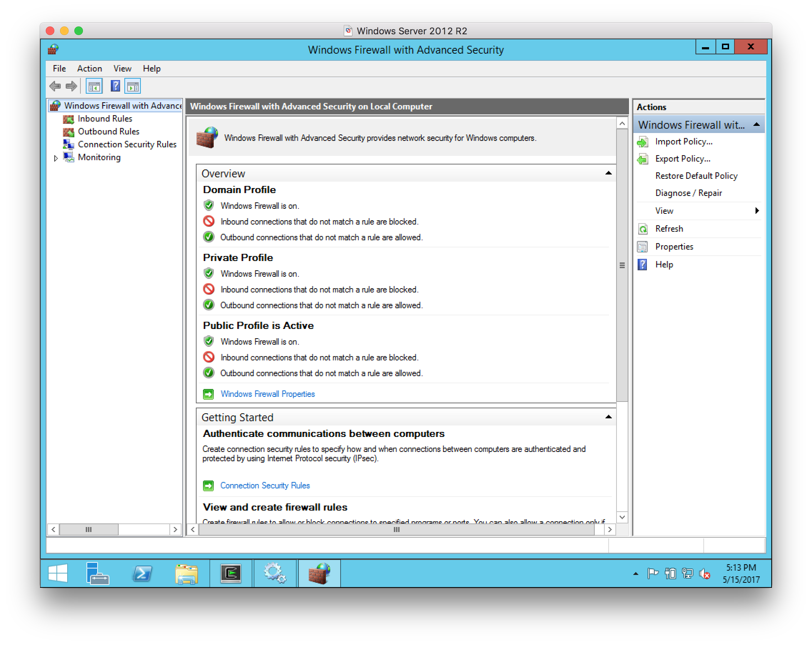This screenshot has height=645, width=812.
Task: Click the center pane scroll up arrow
Action: 622,124
